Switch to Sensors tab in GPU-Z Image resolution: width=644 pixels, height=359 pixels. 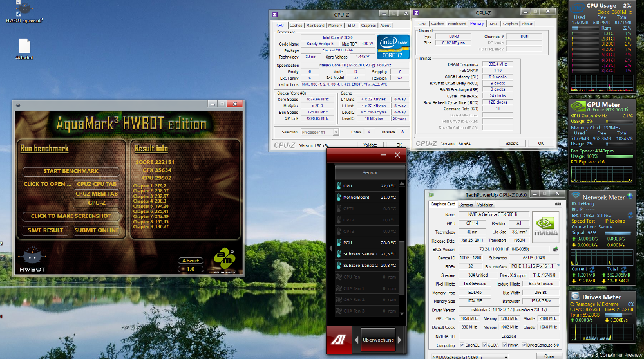(466, 205)
